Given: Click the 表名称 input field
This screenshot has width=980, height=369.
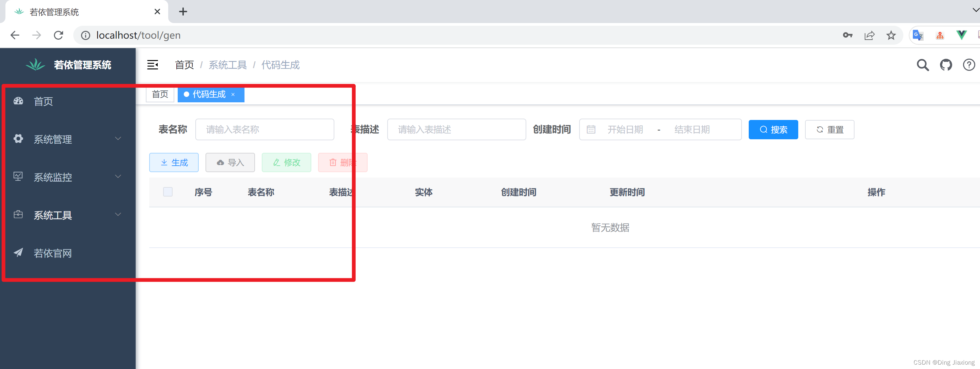Looking at the screenshot, I should pos(264,129).
